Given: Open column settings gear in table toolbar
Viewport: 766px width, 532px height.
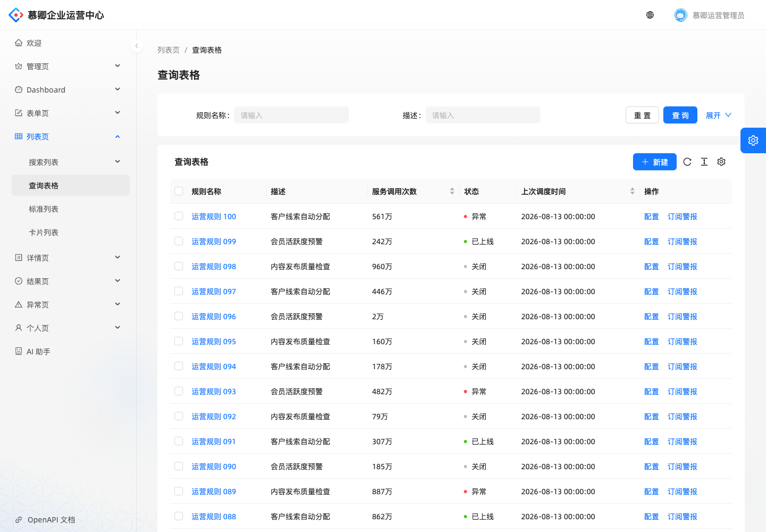Looking at the screenshot, I should click(x=721, y=162).
